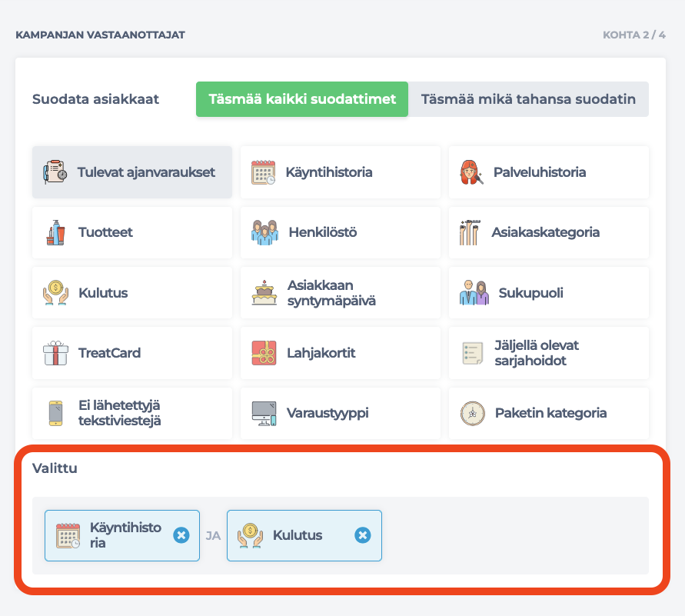Select the 'Kulutus' label in the filter grid

[103, 293]
